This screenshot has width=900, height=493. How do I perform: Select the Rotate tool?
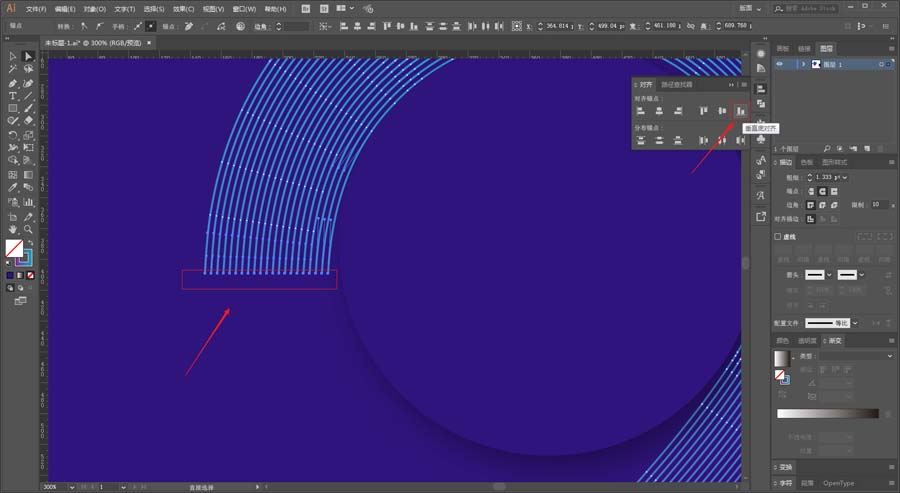click(x=13, y=135)
